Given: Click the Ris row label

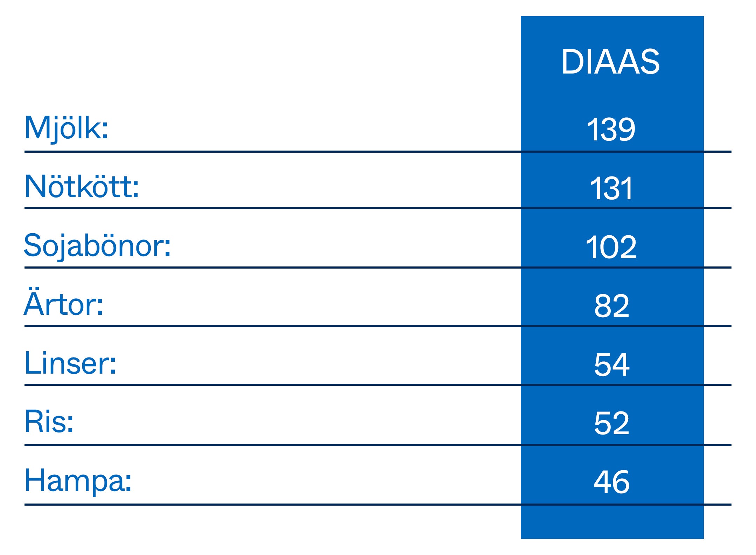Looking at the screenshot, I should pyautogui.click(x=49, y=422).
